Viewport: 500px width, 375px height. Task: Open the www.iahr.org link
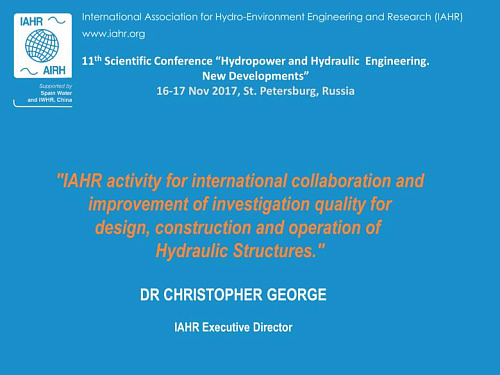(x=114, y=34)
